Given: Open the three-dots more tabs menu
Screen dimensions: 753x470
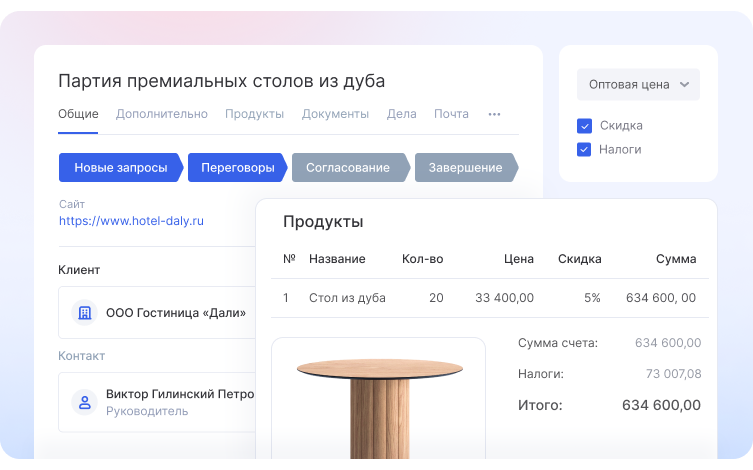Looking at the screenshot, I should point(494,114).
